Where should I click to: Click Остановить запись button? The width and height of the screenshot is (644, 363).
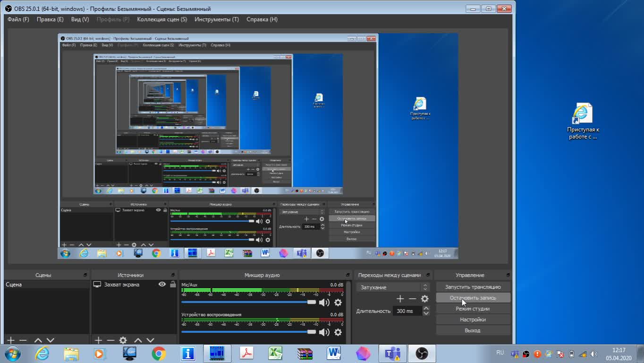click(x=473, y=298)
